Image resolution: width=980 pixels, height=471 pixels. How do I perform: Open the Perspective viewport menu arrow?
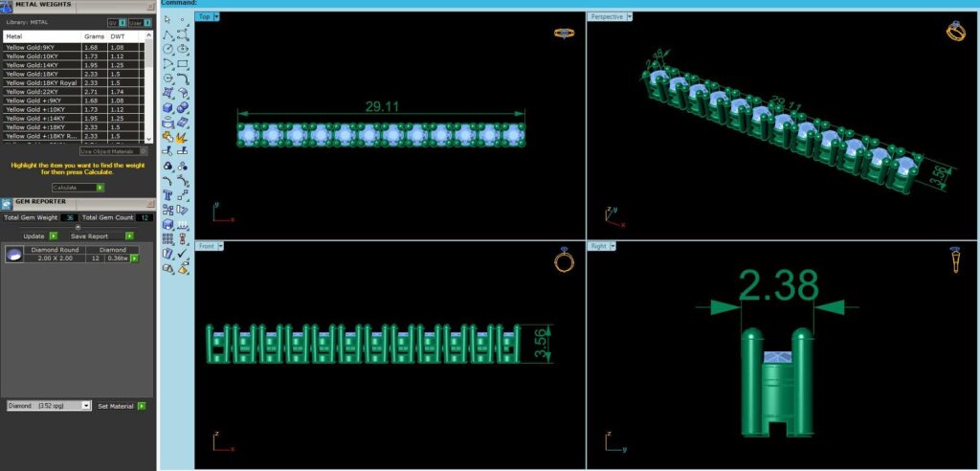[x=629, y=17]
